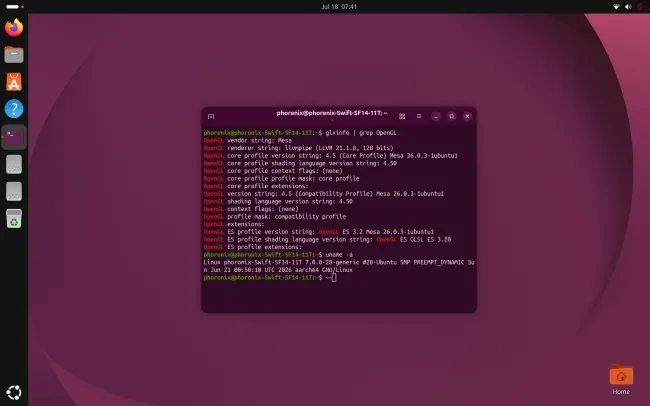Open the Trash in the dock
This screenshot has width=650, height=406.
point(14,219)
